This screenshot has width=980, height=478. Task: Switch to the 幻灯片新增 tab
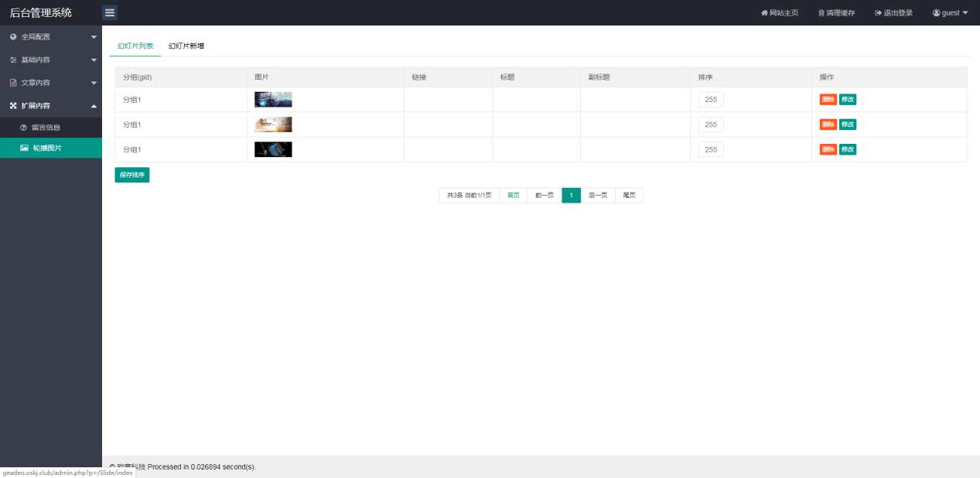[x=186, y=46]
